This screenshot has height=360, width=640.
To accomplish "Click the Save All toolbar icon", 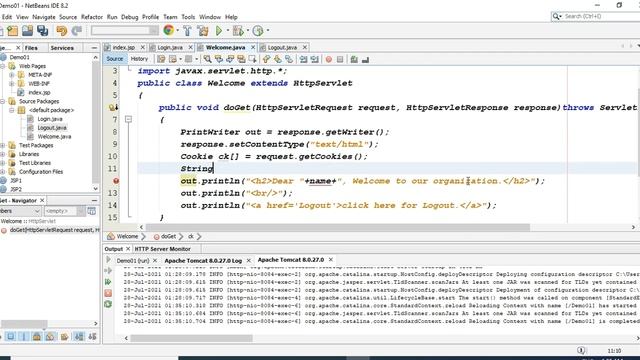I will 42,31.
